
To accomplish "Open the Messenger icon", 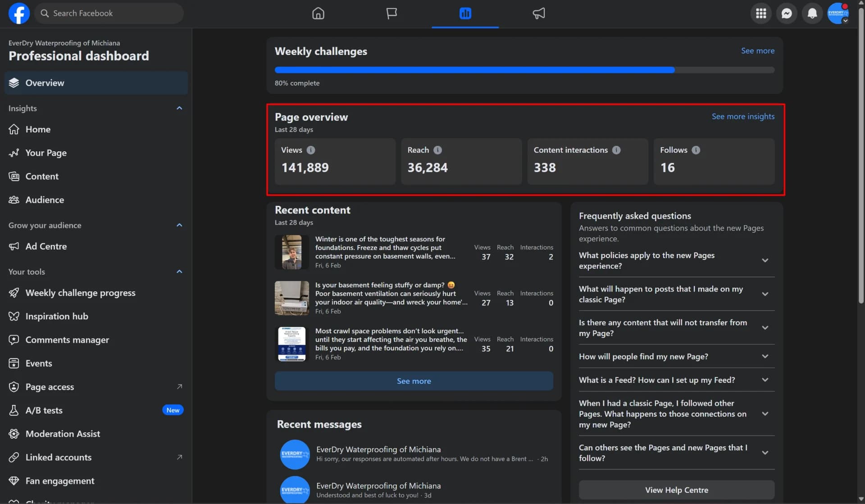I will [x=787, y=14].
